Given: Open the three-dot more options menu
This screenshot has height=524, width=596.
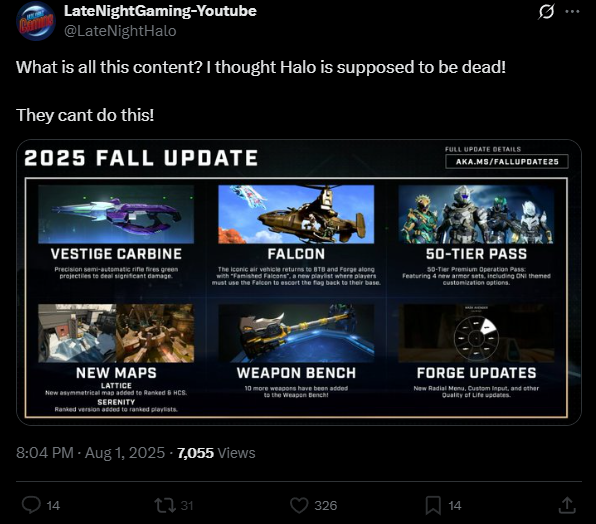Looking at the screenshot, I should [x=572, y=11].
